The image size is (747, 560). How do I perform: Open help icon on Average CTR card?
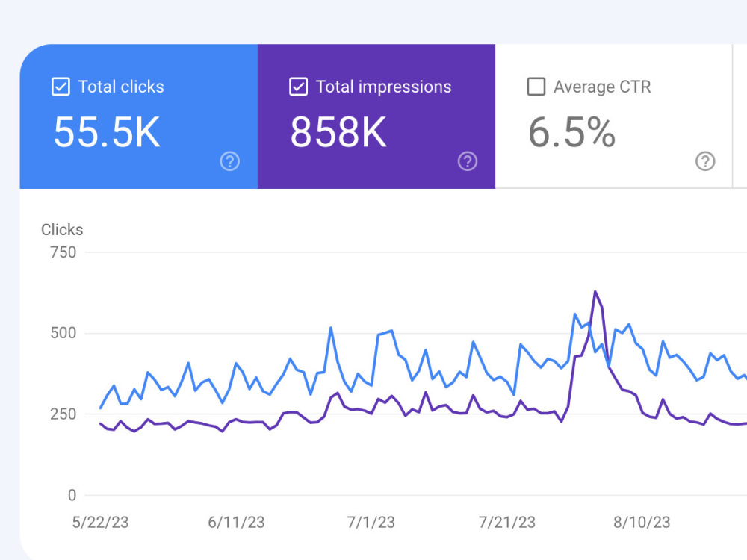[x=705, y=161]
